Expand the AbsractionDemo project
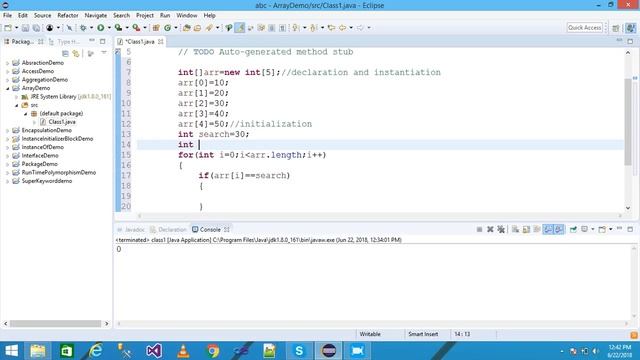640x360 pixels. click(7, 63)
